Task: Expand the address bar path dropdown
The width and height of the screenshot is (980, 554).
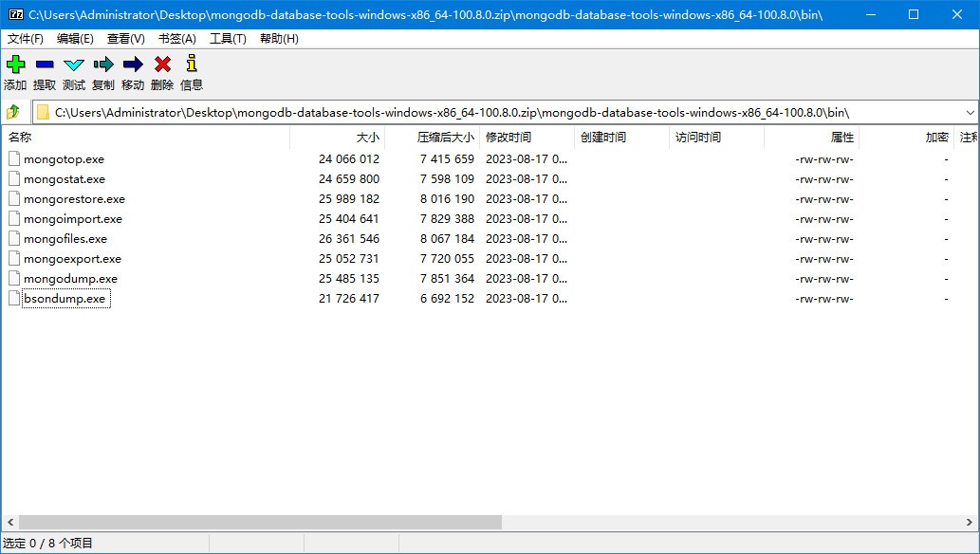Action: tap(970, 113)
